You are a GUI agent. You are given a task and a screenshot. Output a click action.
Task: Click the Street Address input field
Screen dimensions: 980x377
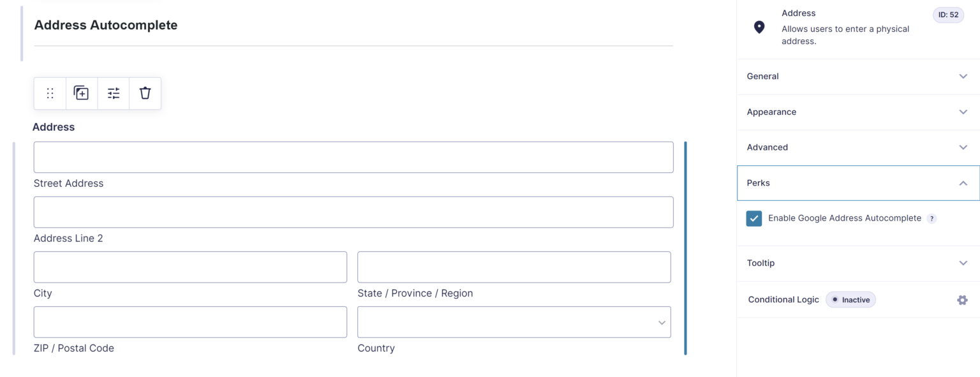click(x=353, y=157)
